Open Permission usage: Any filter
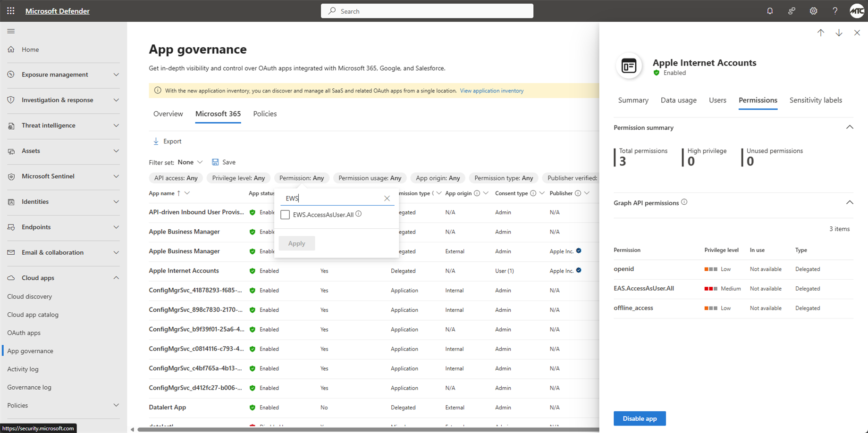The image size is (868, 433). (370, 178)
